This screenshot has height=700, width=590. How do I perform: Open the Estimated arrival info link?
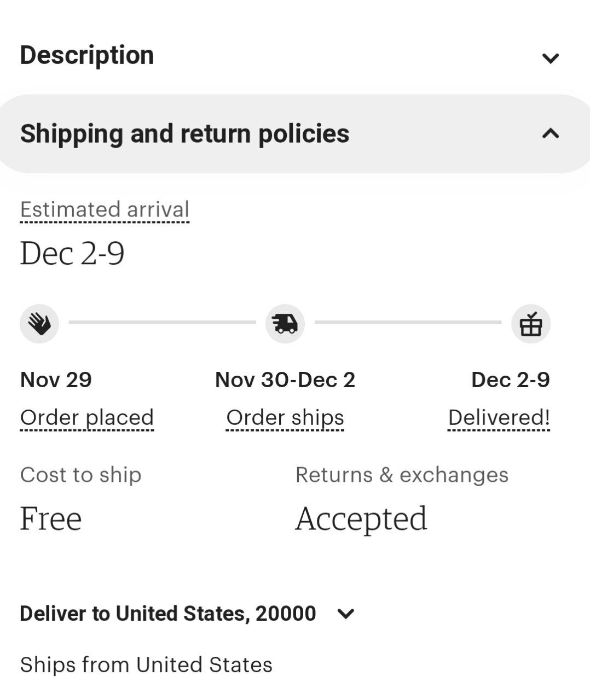(105, 210)
